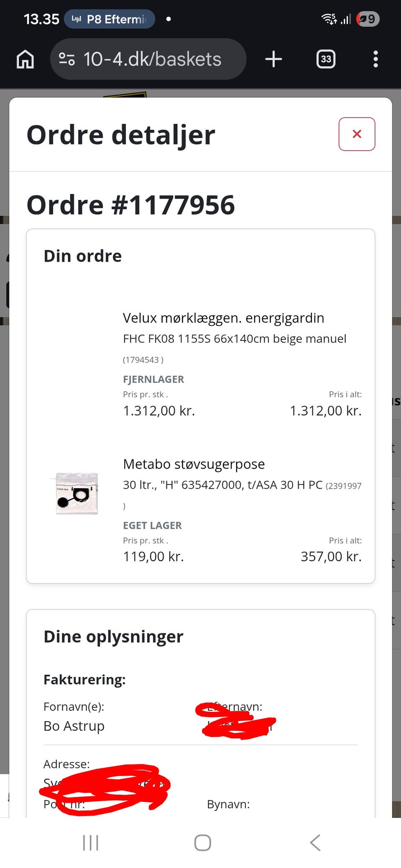Tap the browser home icon
Screen dimensions: 401x868
(x=25, y=59)
